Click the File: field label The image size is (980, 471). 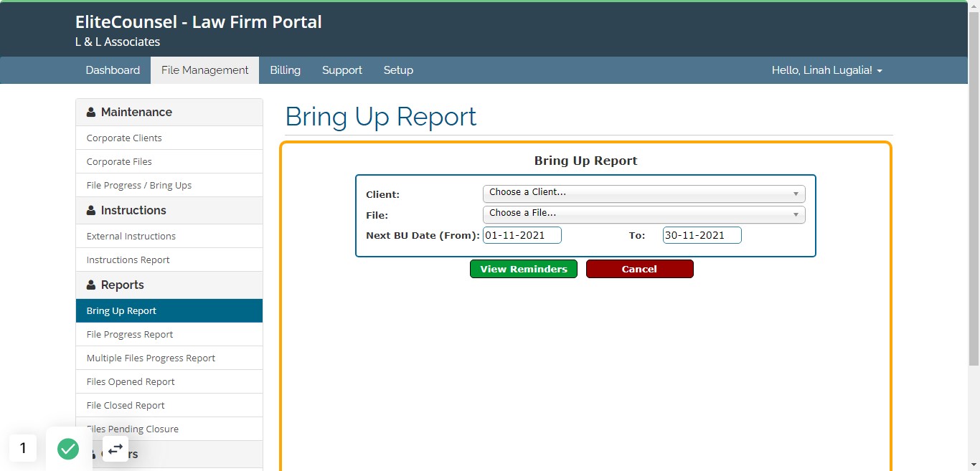click(x=377, y=215)
